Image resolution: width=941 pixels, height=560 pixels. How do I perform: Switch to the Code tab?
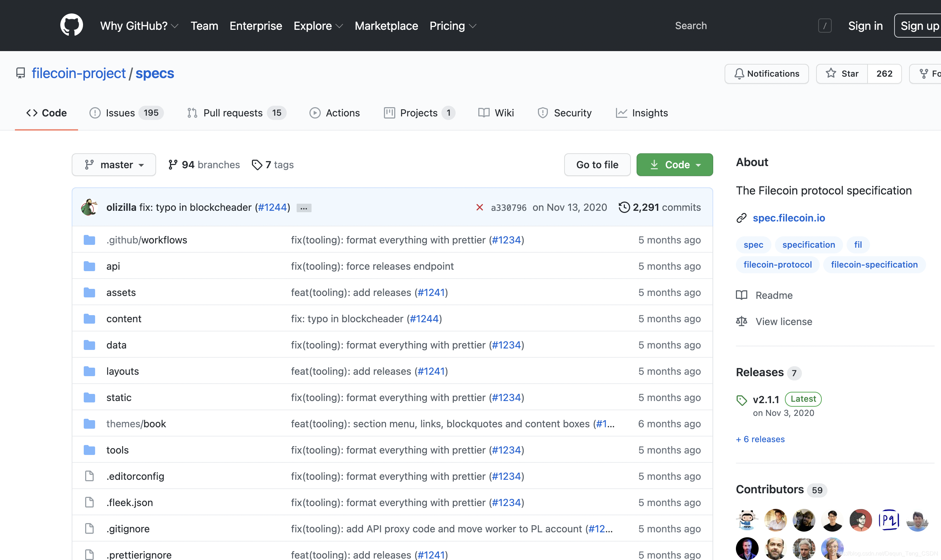(46, 113)
